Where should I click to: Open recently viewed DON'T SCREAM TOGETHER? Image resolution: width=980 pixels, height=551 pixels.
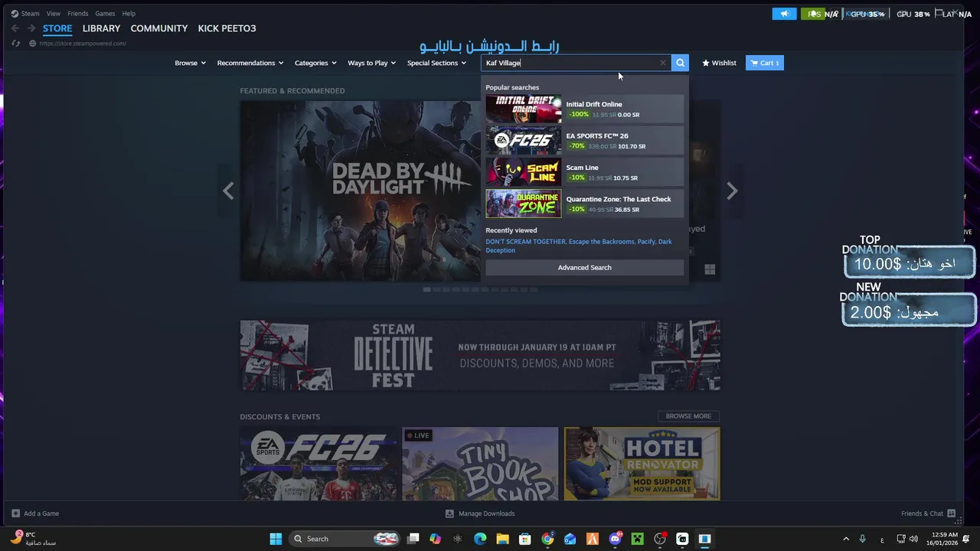(x=525, y=242)
